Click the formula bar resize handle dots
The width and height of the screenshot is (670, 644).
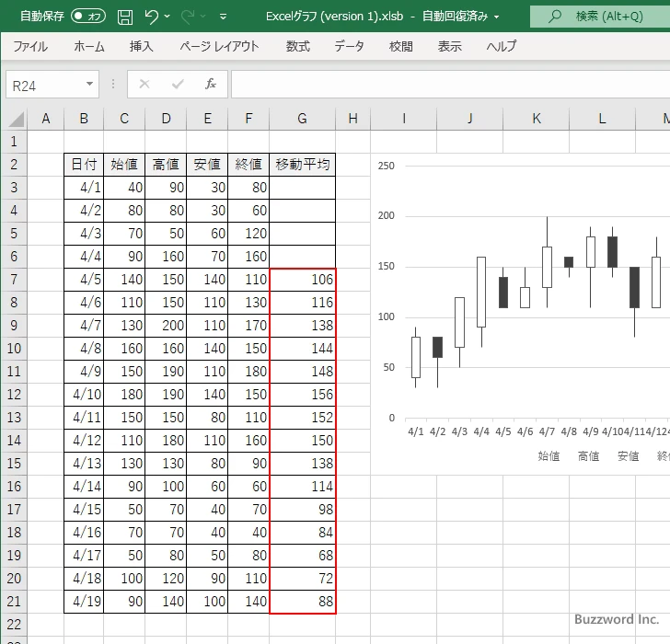pos(113,84)
